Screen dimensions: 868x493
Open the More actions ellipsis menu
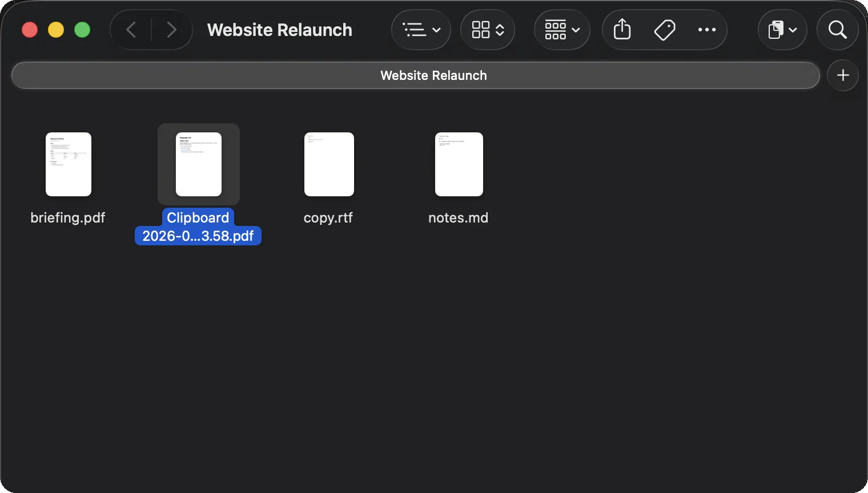(707, 30)
